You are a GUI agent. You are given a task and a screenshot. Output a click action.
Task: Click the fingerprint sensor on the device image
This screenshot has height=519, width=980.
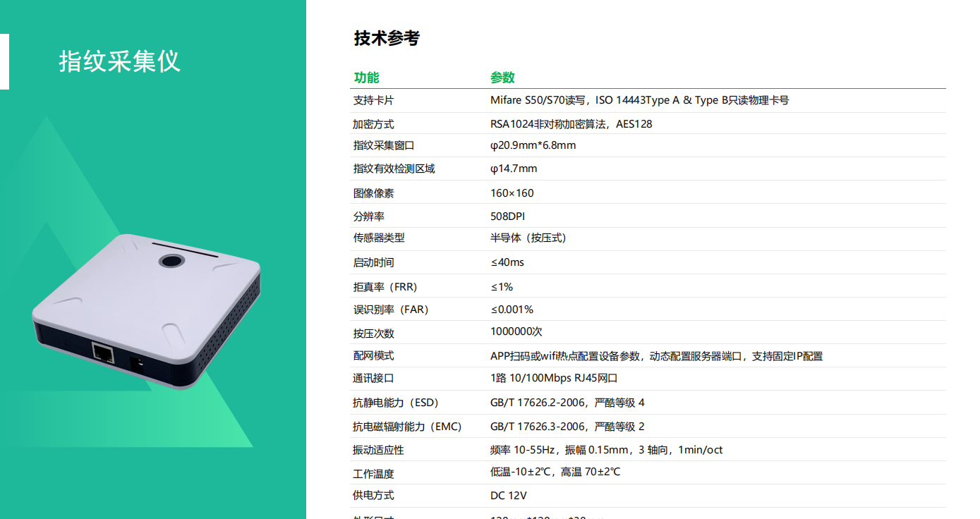point(171,262)
